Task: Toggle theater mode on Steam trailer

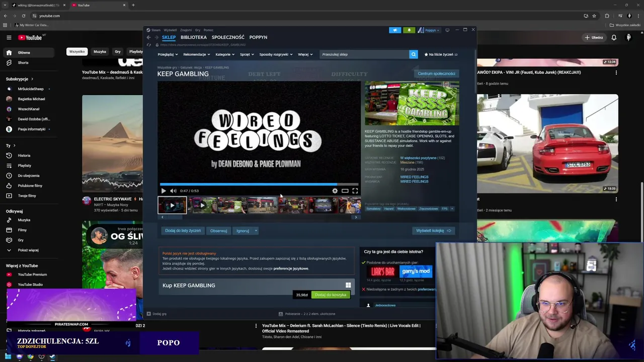Action: tap(345, 191)
